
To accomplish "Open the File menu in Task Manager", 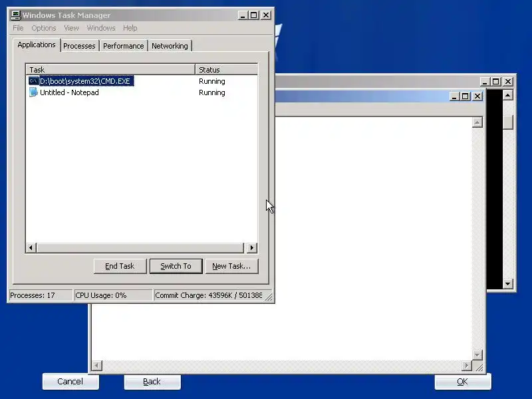I will click(18, 28).
